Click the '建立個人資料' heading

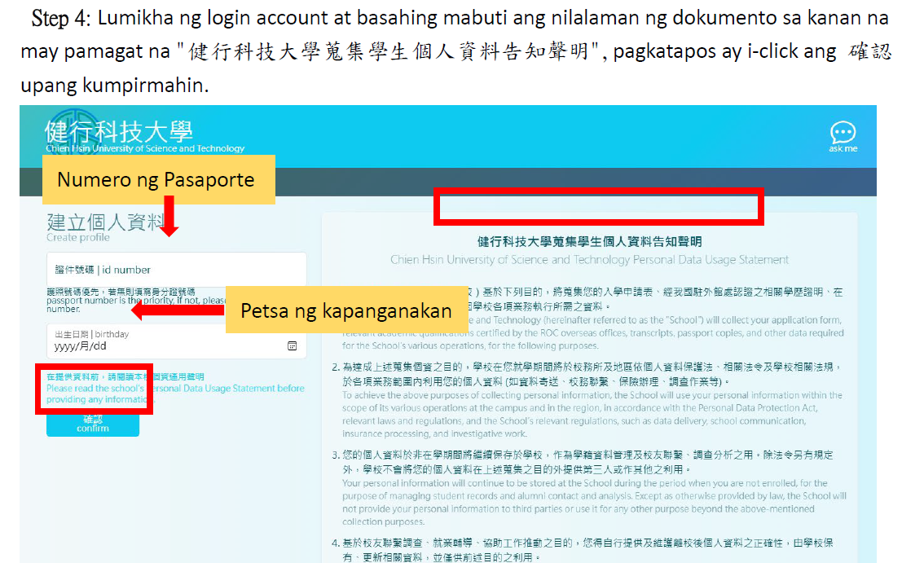pos(106,222)
